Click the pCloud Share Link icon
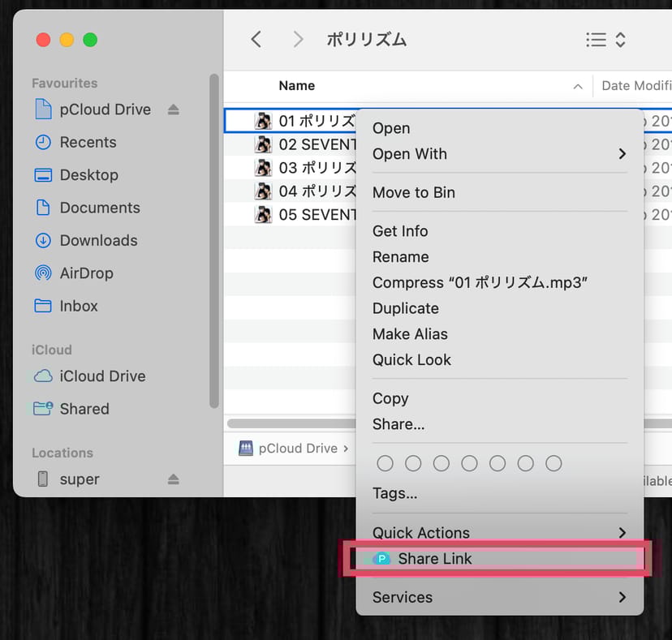 click(381, 559)
